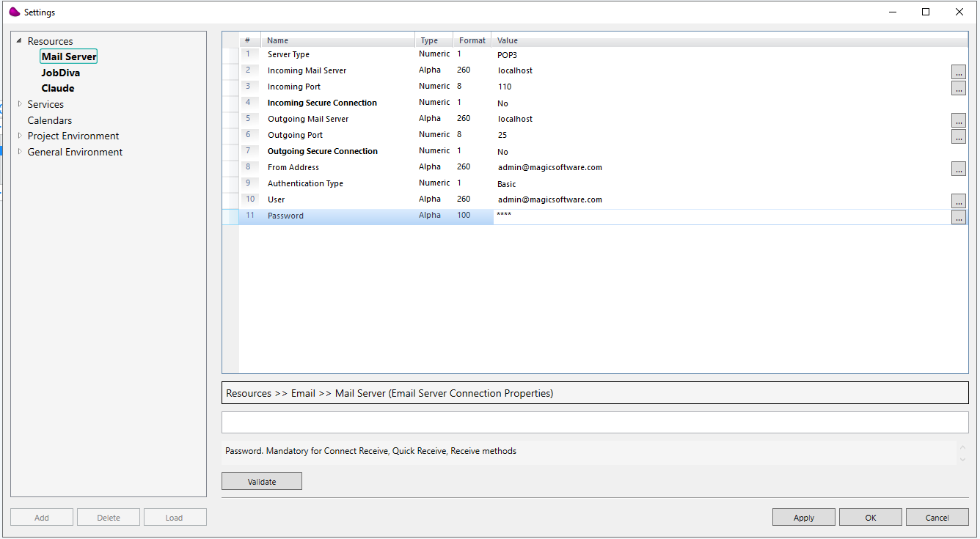The height and width of the screenshot is (539, 980).
Task: Click the Resources >> Email >> Mail Server path bar
Action: (595, 393)
